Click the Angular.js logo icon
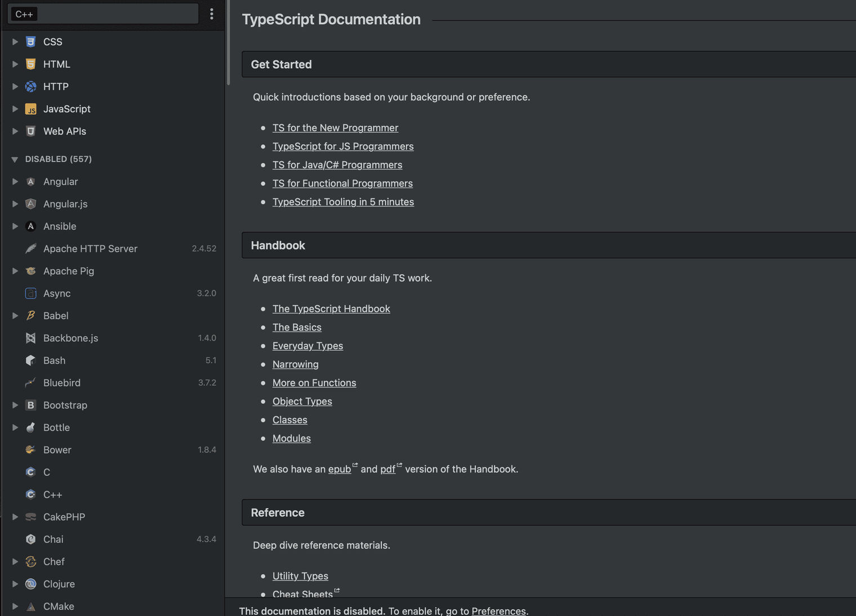Screen dimensions: 856x616 pos(31,204)
